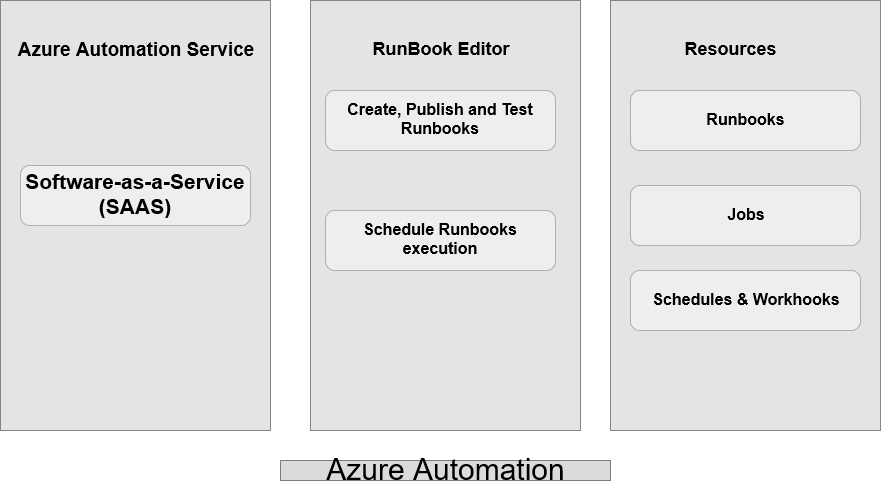
Task: Click space between Azure Automation Service heading and SAAS box
Action: tap(135, 110)
